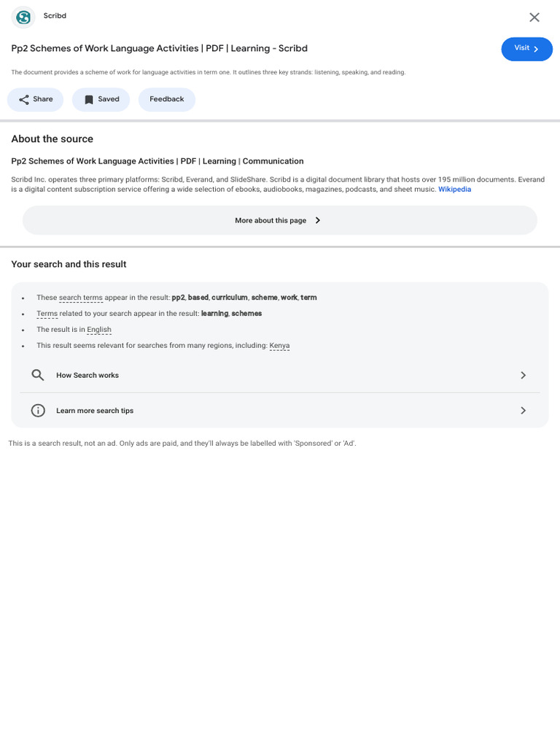Click the Share icon
The image size is (560, 747).
pyautogui.click(x=24, y=100)
